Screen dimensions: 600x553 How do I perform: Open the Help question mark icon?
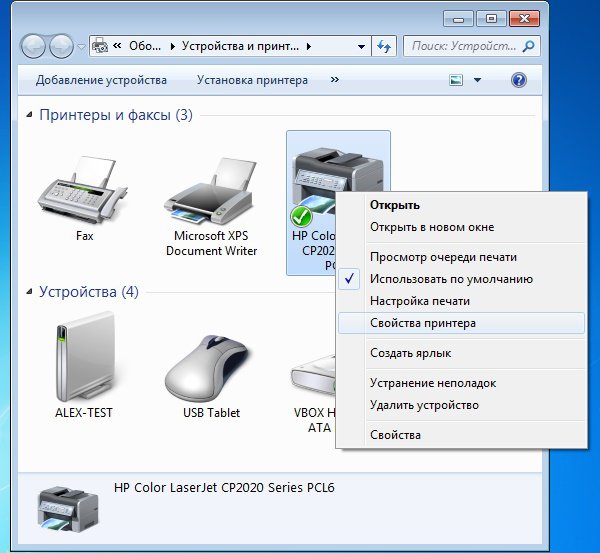(519, 80)
